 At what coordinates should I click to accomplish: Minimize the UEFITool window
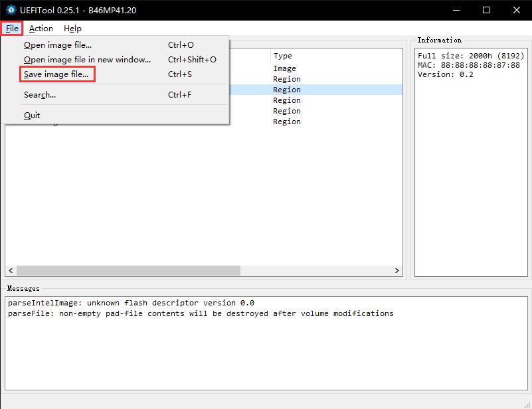point(455,10)
